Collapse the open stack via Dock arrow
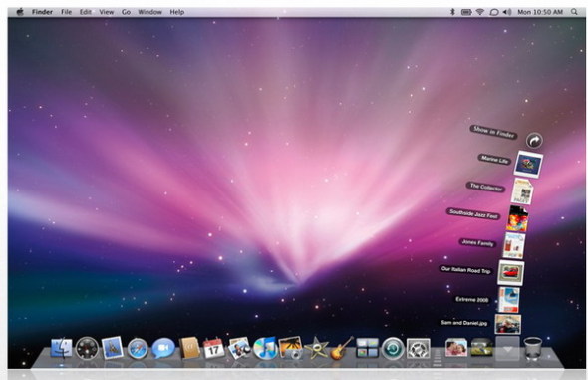 (x=507, y=349)
